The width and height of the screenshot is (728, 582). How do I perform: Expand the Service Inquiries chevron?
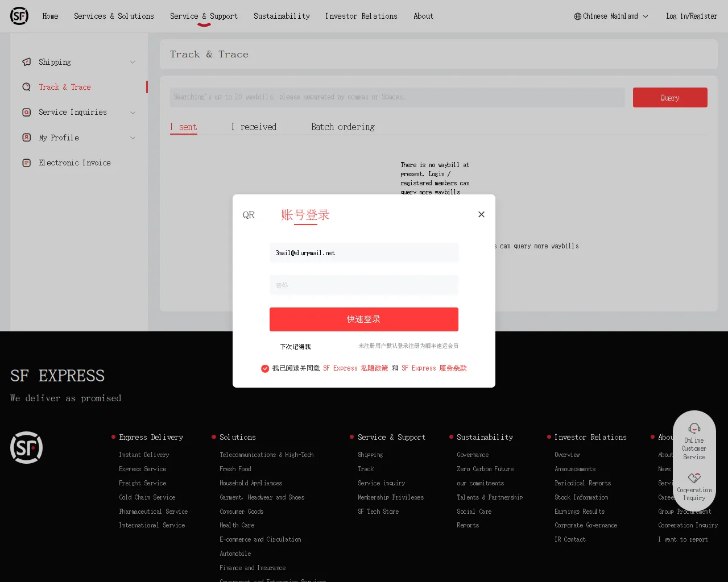tap(133, 113)
